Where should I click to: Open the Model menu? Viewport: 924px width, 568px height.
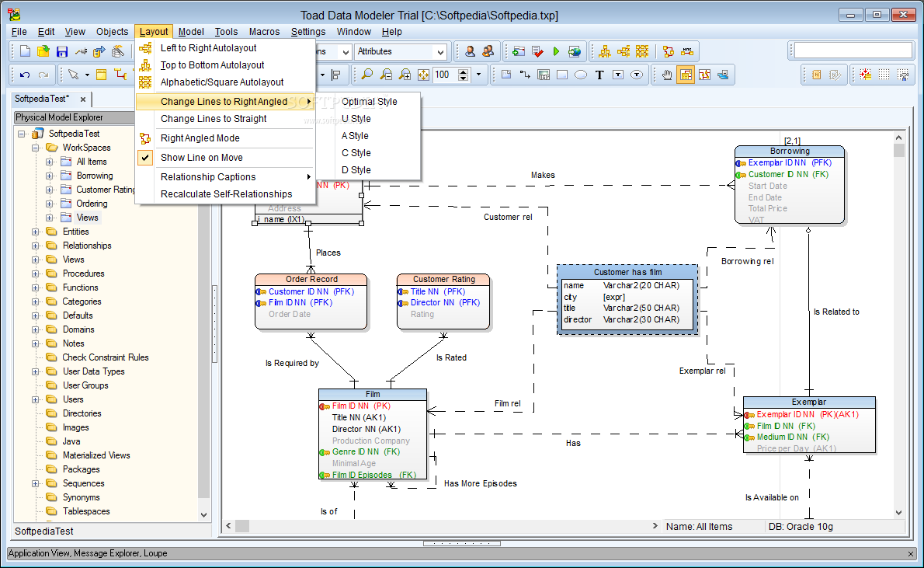191,32
